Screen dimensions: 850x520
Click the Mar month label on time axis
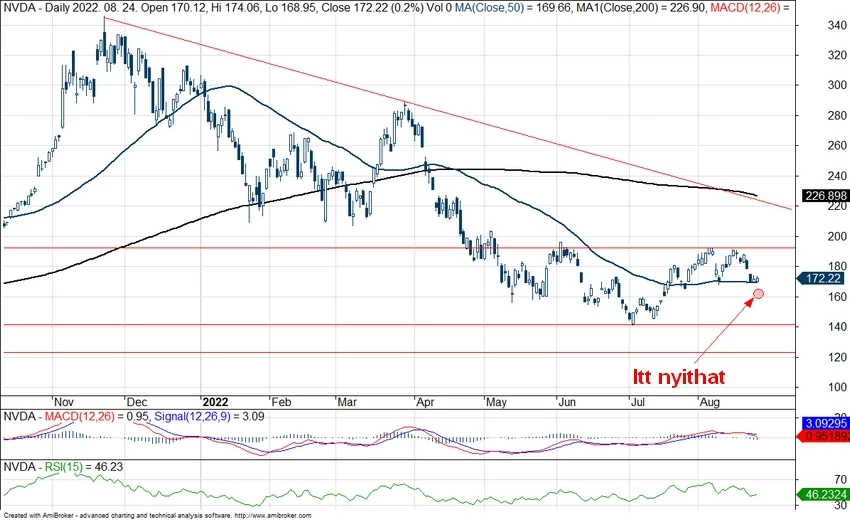click(347, 402)
